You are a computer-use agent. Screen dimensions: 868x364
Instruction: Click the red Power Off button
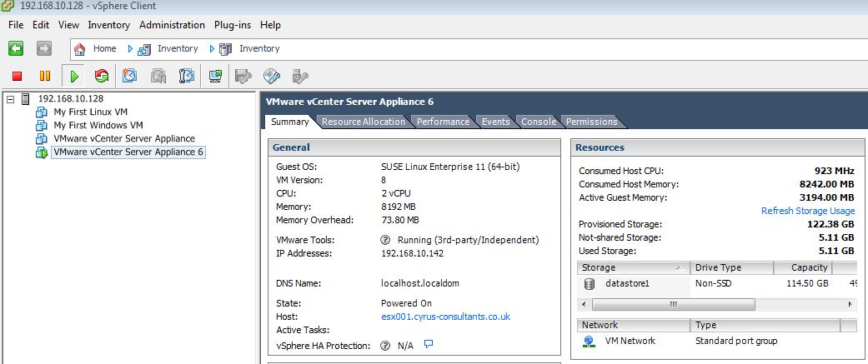tap(18, 76)
